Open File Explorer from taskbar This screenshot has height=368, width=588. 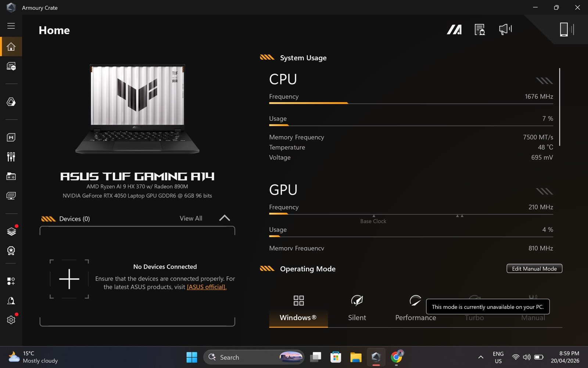(356, 357)
